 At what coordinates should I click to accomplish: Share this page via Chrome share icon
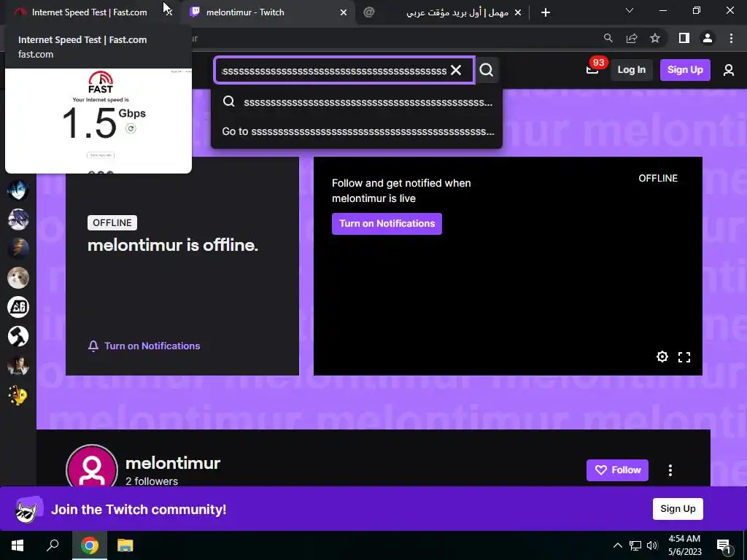(632, 38)
